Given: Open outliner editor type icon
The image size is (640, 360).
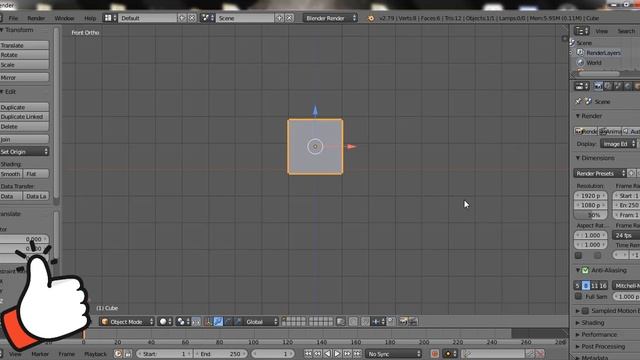Looking at the screenshot, I should point(581,31).
